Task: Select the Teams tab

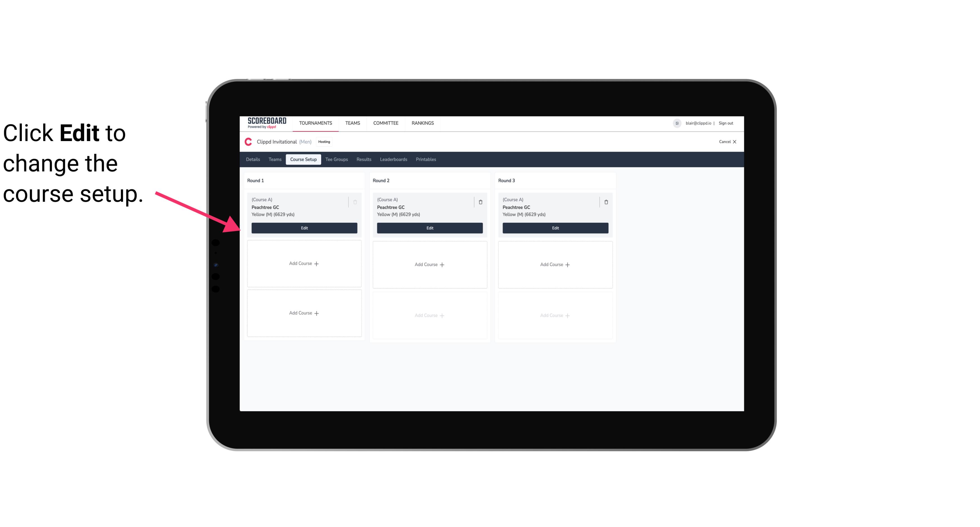Action: click(274, 159)
